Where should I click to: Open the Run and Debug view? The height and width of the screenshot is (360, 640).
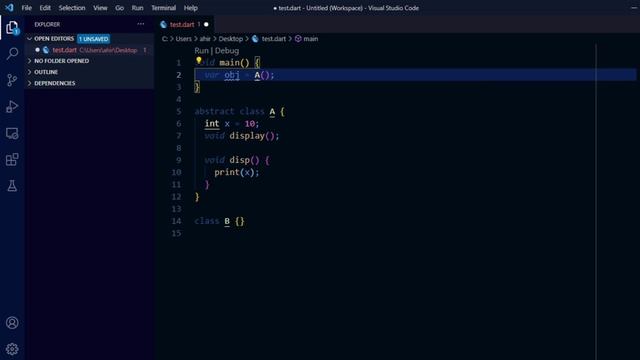pyautogui.click(x=12, y=107)
